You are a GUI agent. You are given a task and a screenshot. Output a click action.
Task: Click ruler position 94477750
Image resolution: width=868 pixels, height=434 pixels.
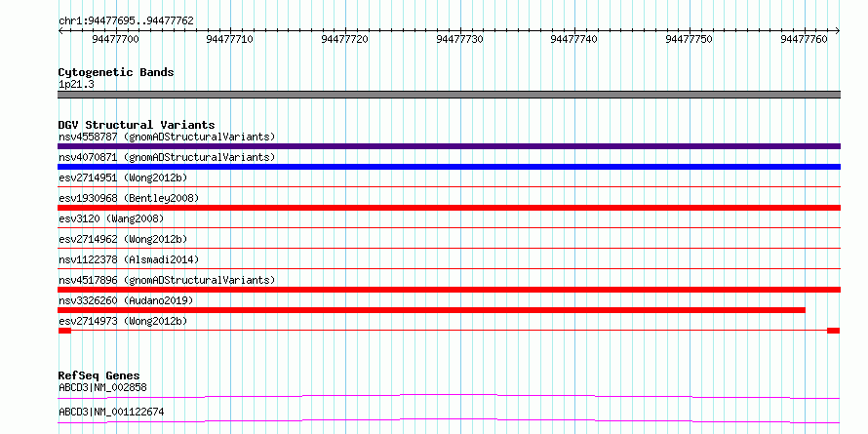690,39
